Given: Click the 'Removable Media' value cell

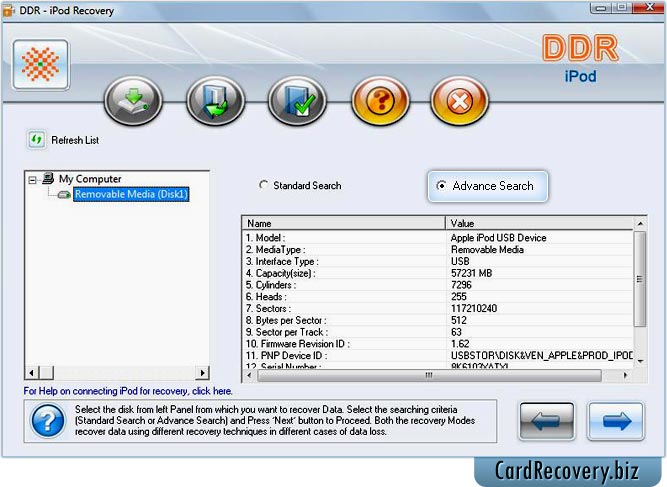Looking at the screenshot, I should click(487, 250).
